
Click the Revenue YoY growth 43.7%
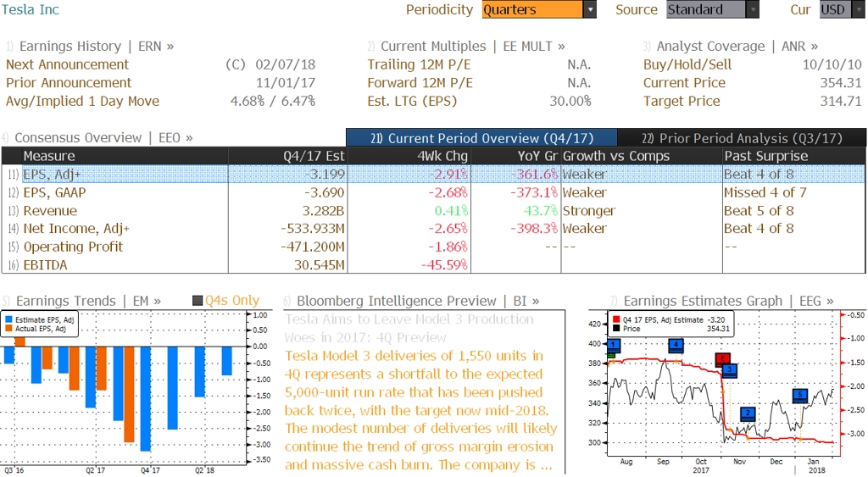pyautogui.click(x=541, y=210)
